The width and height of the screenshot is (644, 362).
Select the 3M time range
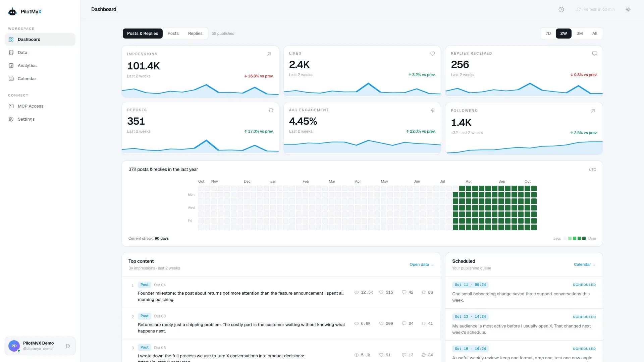point(580,34)
